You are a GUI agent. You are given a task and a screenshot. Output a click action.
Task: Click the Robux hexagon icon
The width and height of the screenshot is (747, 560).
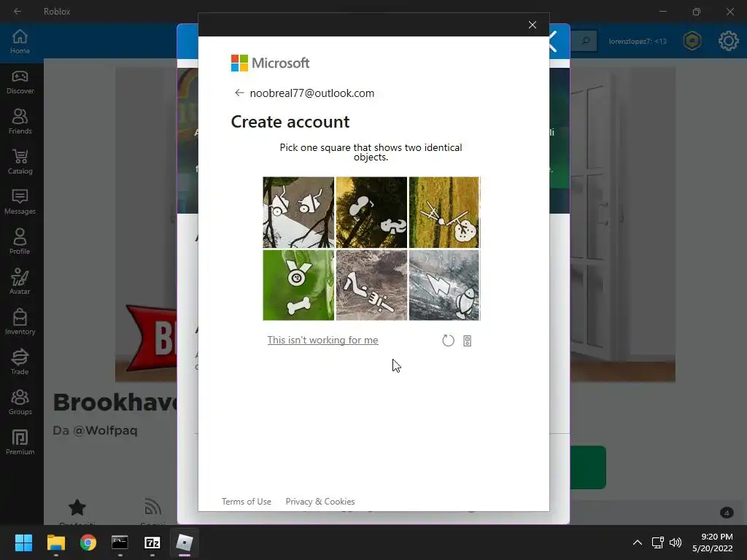tap(692, 41)
